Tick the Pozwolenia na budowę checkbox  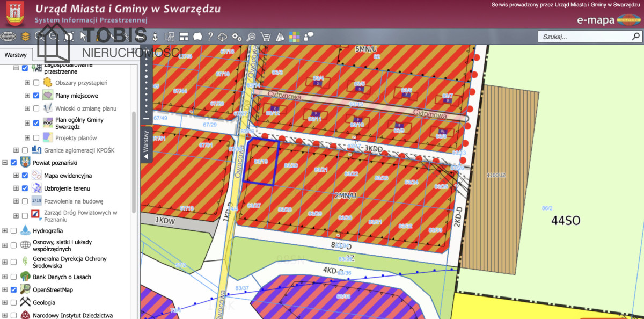25,201
